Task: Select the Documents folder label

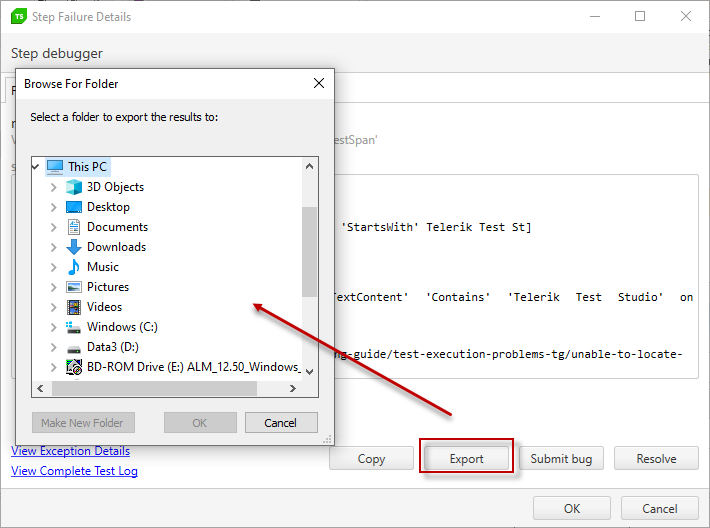Action: pos(117,227)
